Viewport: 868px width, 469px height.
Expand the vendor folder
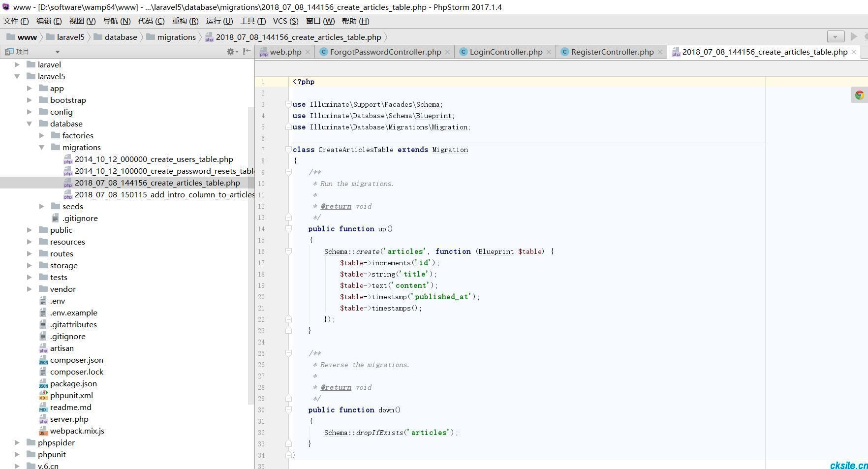pyautogui.click(x=30, y=289)
